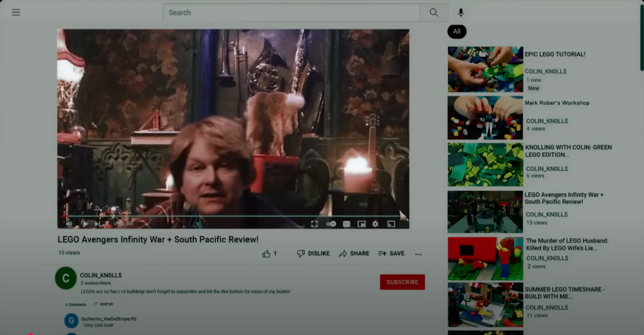Image resolution: width=644 pixels, height=335 pixels.
Task: Open the SUMMER LEGO TIMESHARE - BUILD WITH ME title
Action: coord(565,293)
